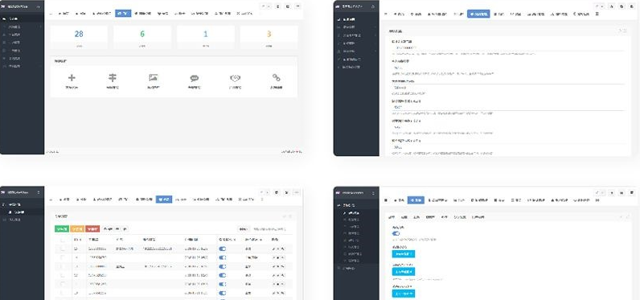Select the highlighted top sidebar item in dashboard window
This screenshot has width=644, height=300.
coord(23,19)
